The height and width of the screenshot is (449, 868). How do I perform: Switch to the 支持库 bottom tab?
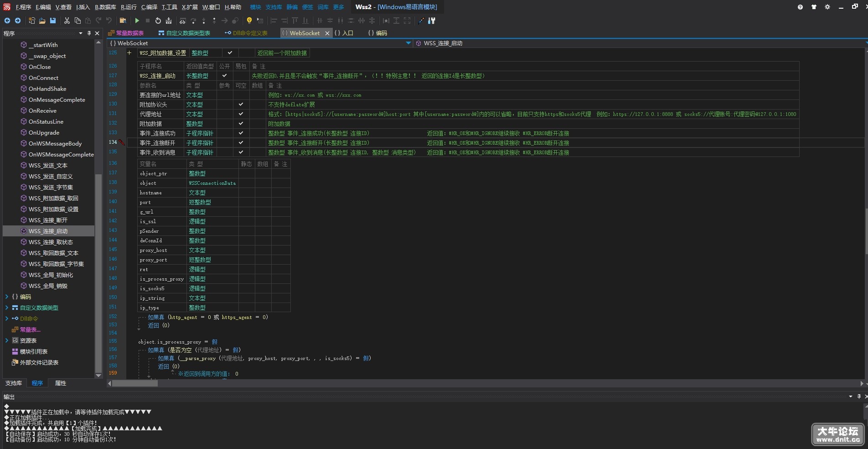point(14,383)
